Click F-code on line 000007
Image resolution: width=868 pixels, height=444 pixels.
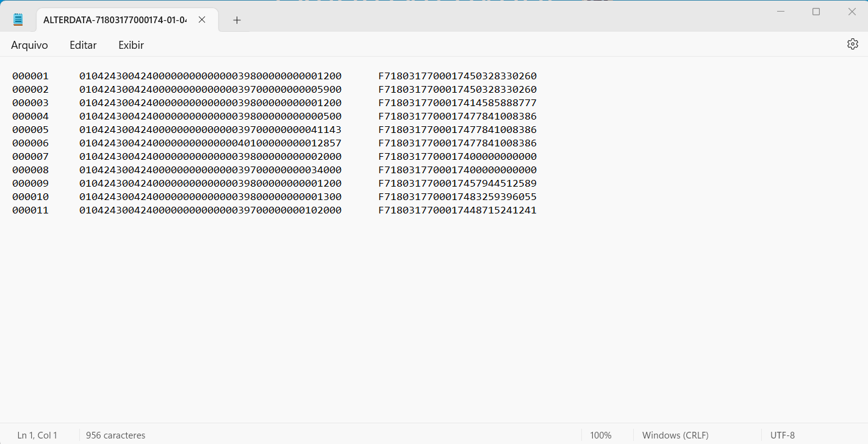[457, 157]
